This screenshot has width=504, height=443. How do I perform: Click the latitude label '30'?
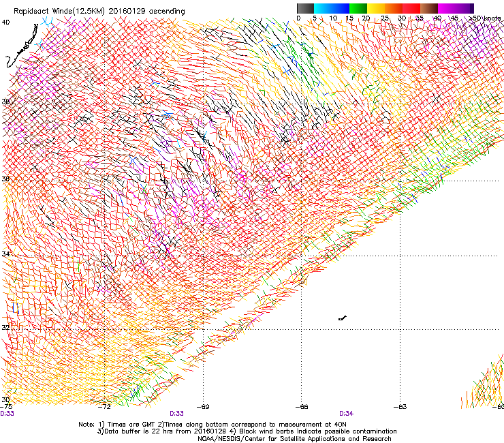click(x=5, y=400)
